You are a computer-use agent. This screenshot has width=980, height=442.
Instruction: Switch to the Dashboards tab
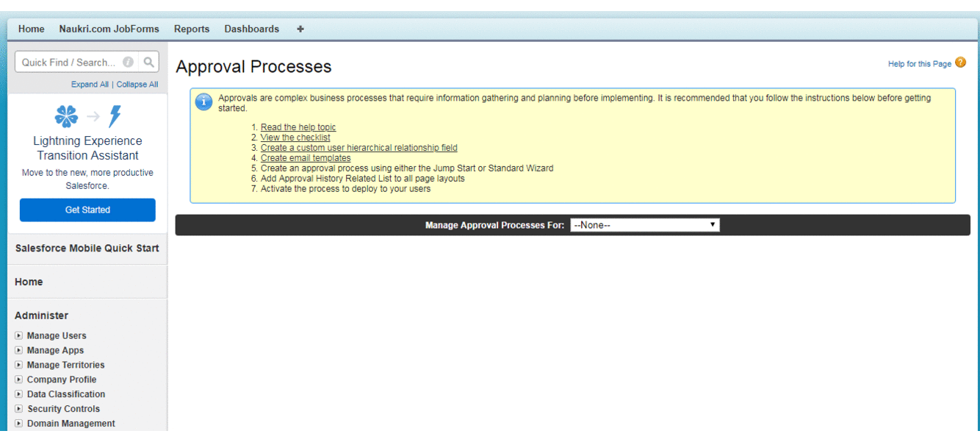click(x=251, y=29)
